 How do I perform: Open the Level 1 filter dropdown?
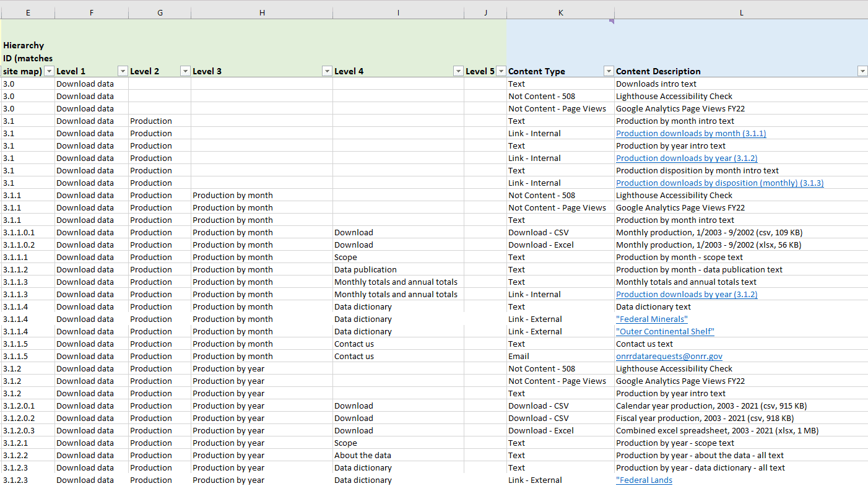(x=123, y=71)
